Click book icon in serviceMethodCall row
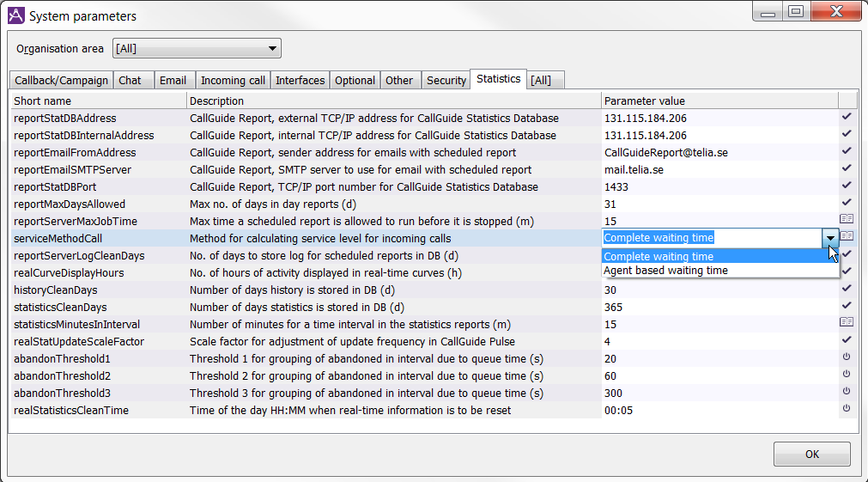This screenshot has height=482, width=868. click(x=847, y=236)
